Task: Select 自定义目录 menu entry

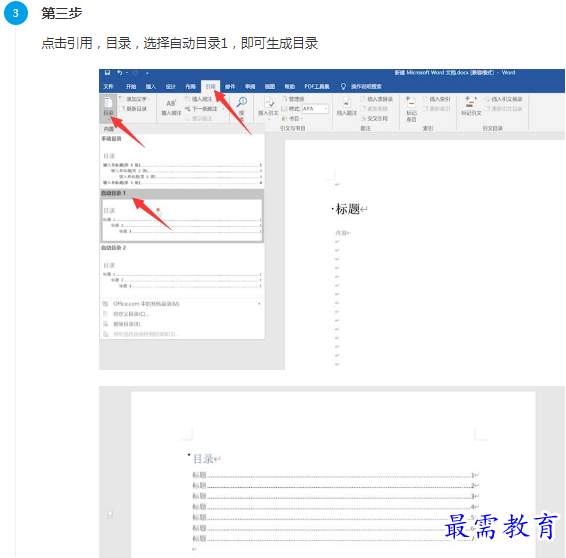Action: pos(182,314)
